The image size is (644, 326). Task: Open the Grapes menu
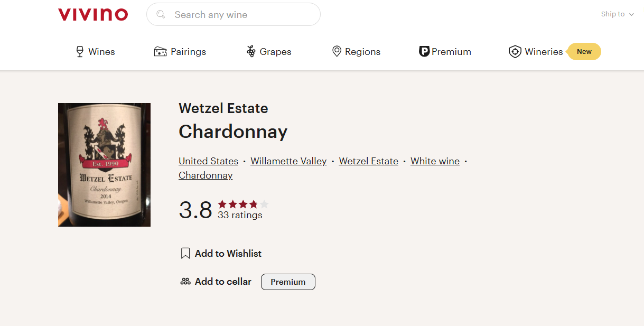coord(275,52)
